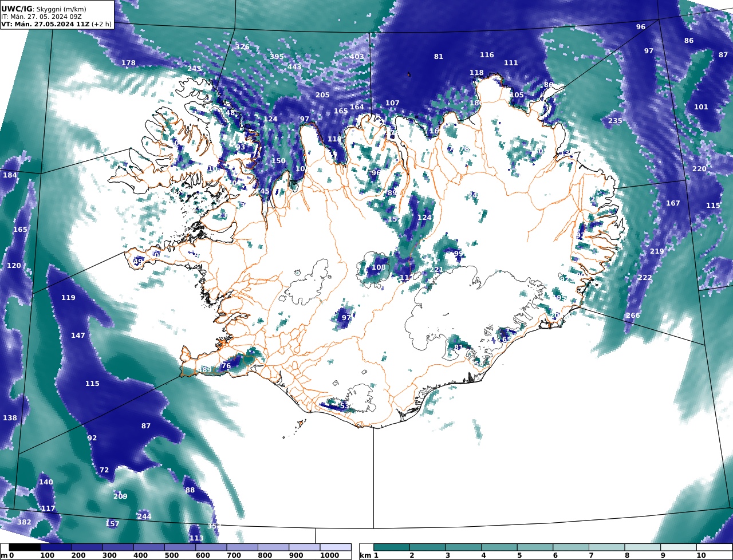733x560 pixels.
Task: Click the value '395' north of Westfjords
Action: click(x=277, y=56)
